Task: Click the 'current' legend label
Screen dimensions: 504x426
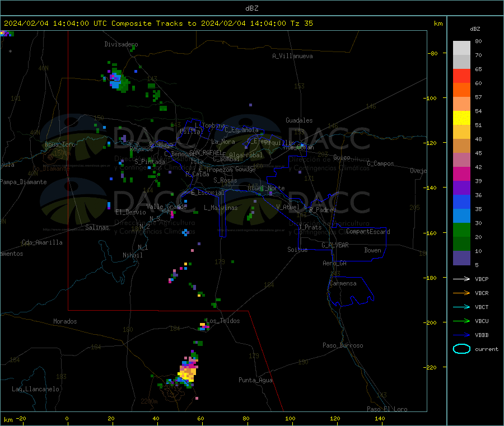Action: (x=487, y=349)
